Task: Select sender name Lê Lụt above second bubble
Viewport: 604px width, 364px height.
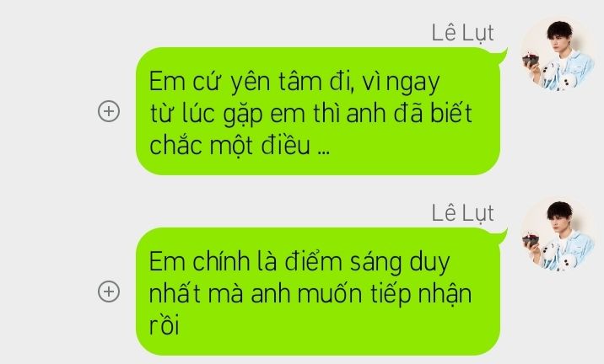Action: pyautogui.click(x=462, y=212)
